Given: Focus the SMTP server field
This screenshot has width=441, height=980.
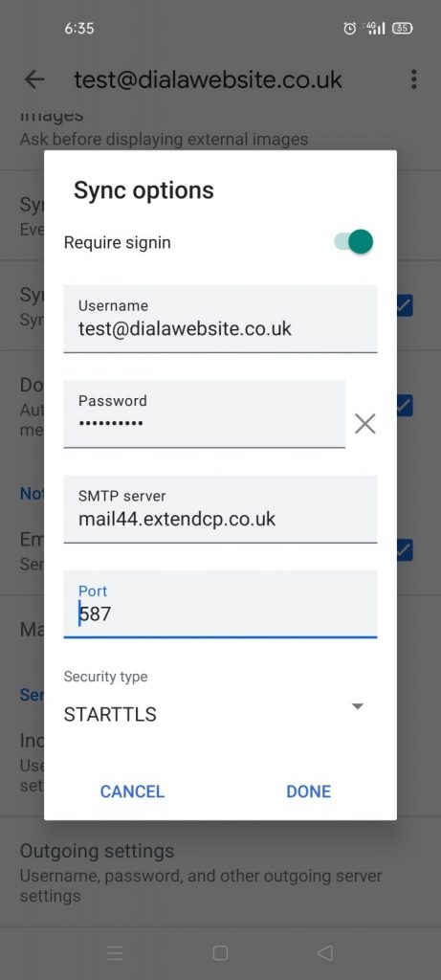Looking at the screenshot, I should point(220,509).
